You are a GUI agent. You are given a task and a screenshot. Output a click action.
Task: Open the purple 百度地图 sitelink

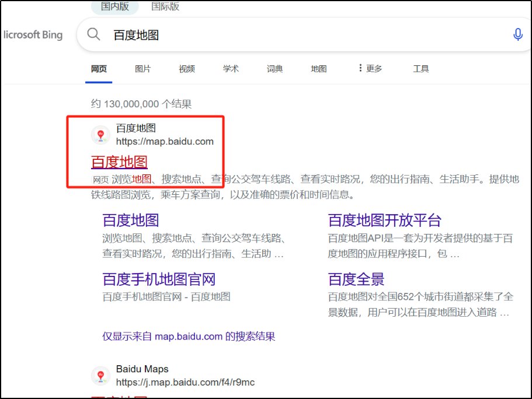tap(131, 220)
